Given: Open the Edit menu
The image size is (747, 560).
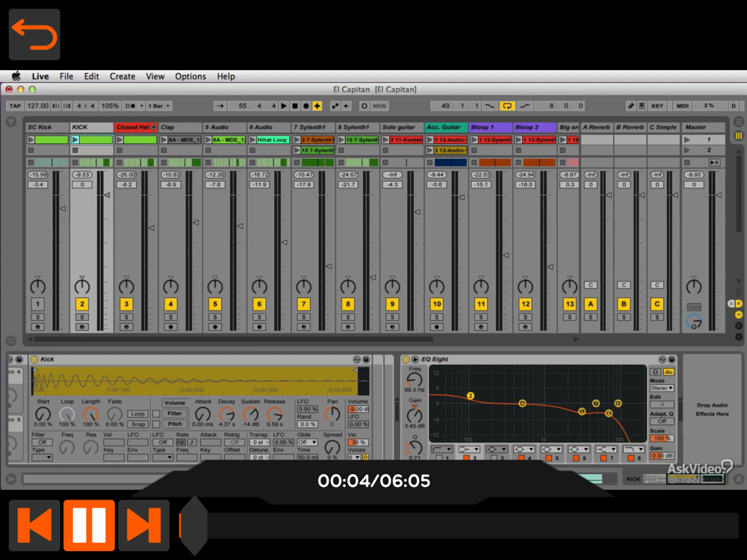Looking at the screenshot, I should point(91,76).
